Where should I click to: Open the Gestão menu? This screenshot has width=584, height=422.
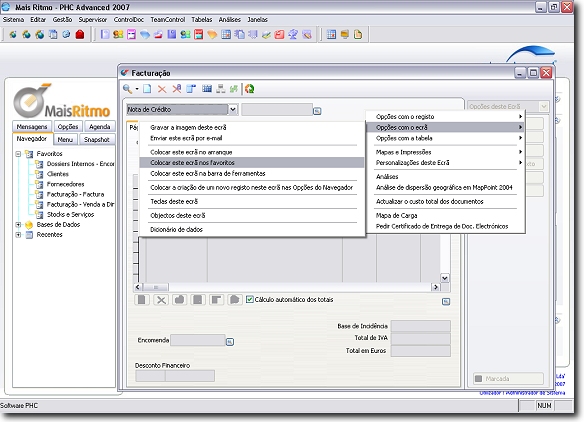pyautogui.click(x=62, y=20)
